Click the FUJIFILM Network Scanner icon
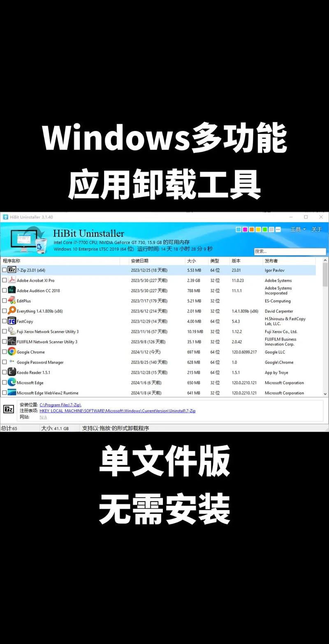The image size is (329, 644). pos(12,342)
